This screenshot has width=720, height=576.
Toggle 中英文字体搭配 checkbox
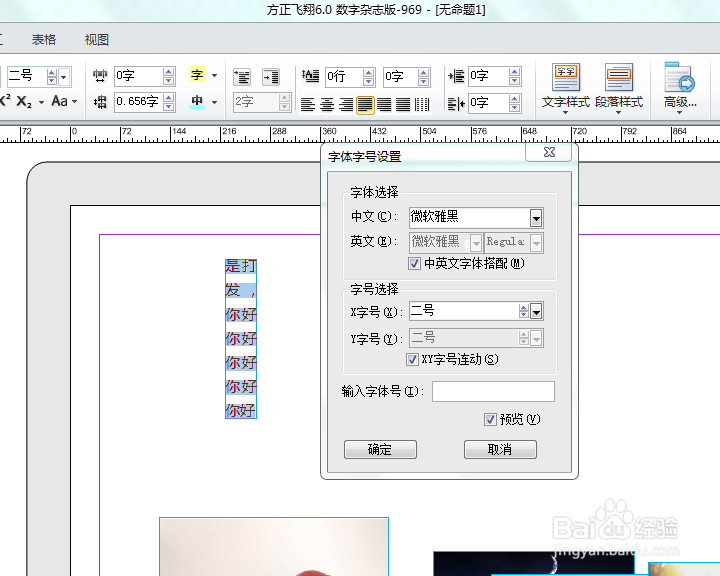click(414, 264)
